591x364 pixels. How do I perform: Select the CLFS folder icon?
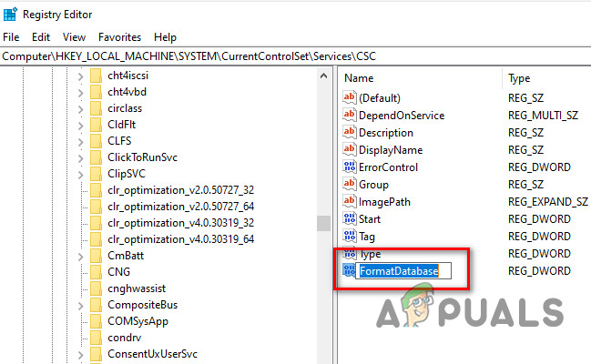coord(96,141)
